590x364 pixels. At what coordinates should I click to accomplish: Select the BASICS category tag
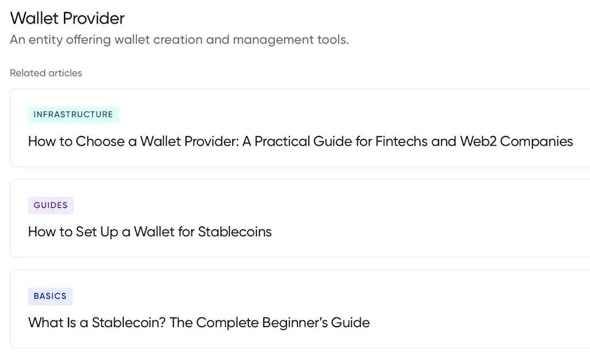point(50,296)
